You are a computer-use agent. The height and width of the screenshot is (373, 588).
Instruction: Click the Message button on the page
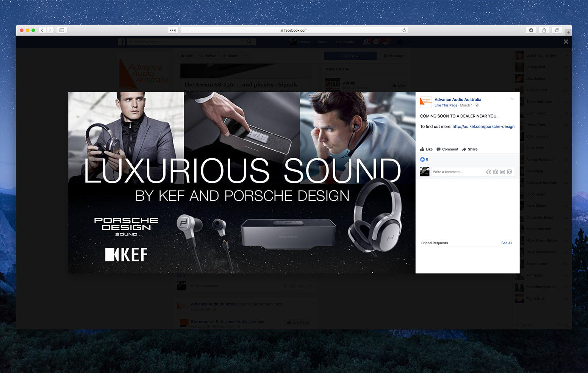[394, 56]
